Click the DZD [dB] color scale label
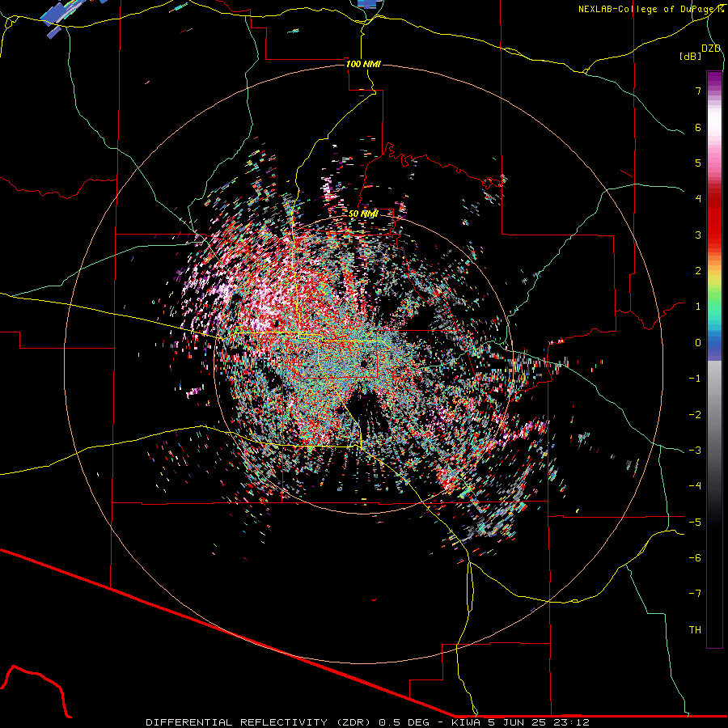The image size is (728, 728). point(700,52)
